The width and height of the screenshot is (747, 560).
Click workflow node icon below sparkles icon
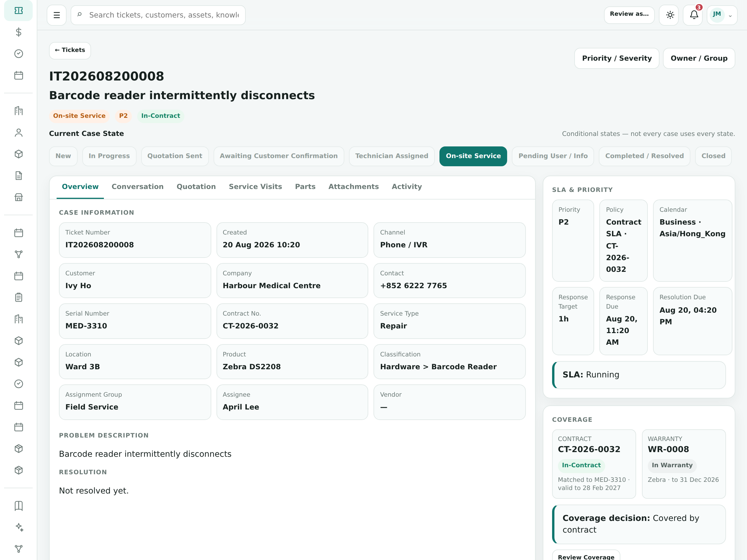pos(19,549)
